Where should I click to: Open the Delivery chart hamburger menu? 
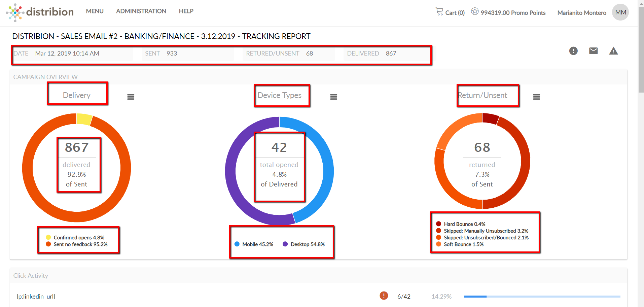[131, 97]
